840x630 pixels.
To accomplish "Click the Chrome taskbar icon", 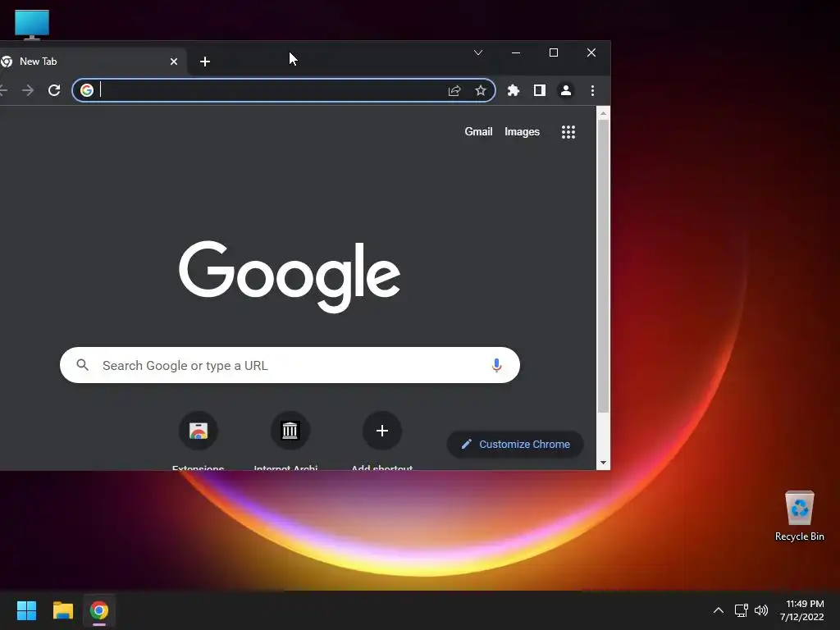I will coord(99,610).
